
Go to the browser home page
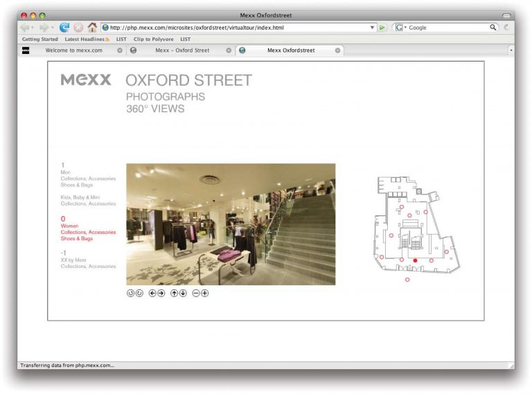(92, 28)
